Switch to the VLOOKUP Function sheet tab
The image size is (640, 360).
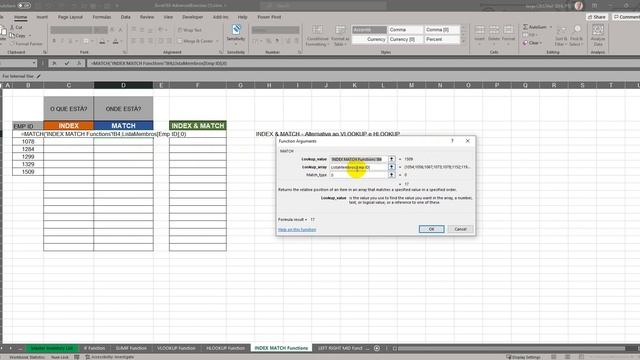pos(176,348)
